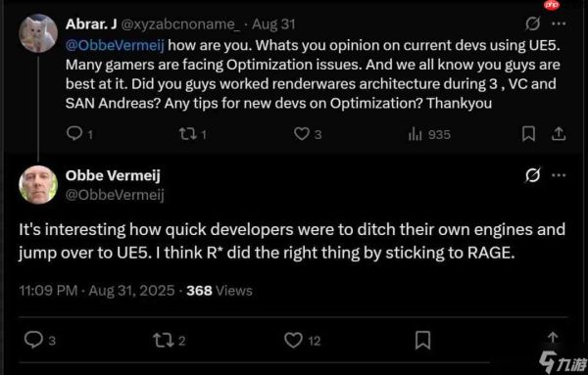
Task: Open the @ObbeVermeij mention link
Action: [x=115, y=45]
